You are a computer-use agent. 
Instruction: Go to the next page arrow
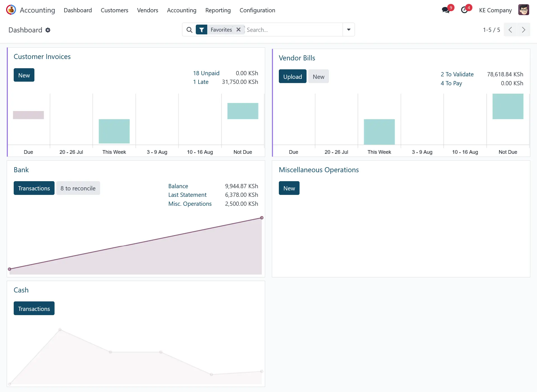(524, 30)
